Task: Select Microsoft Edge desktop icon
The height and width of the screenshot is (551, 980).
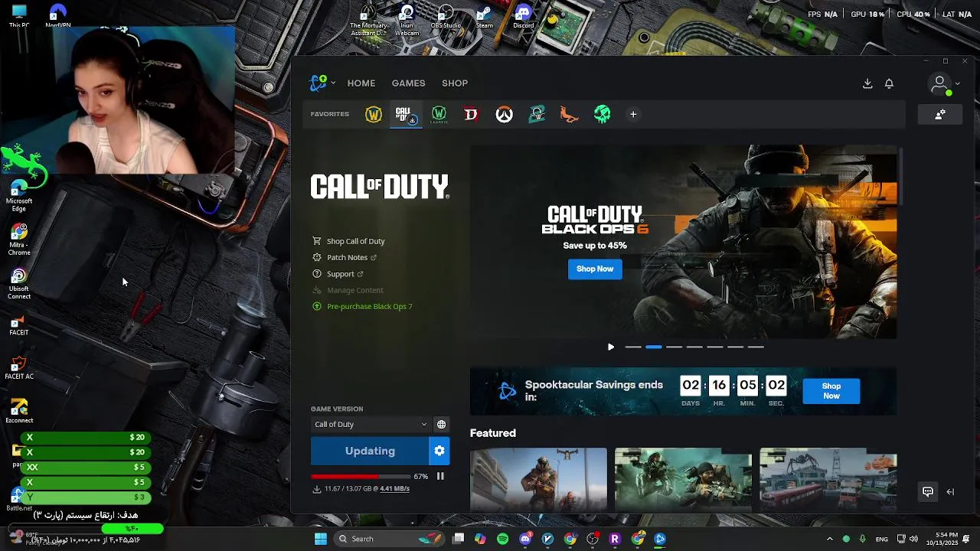Action: pyautogui.click(x=19, y=196)
